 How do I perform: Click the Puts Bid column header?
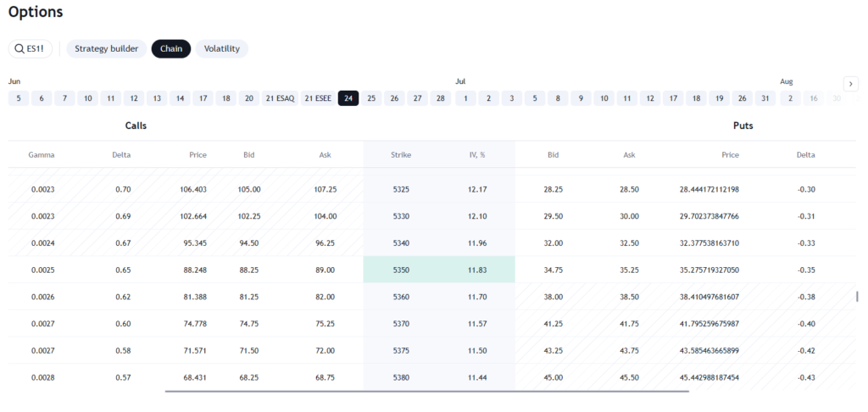553,155
